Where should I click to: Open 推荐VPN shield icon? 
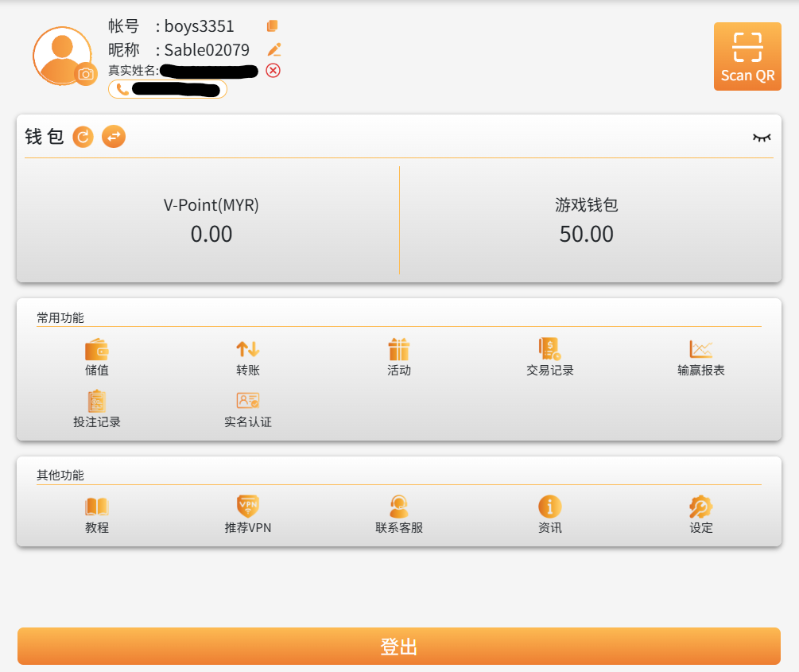pos(248,515)
